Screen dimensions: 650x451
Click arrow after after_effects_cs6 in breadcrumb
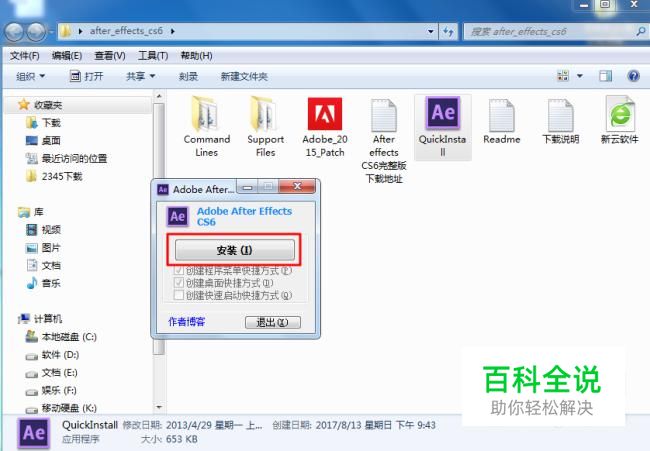coord(172,31)
